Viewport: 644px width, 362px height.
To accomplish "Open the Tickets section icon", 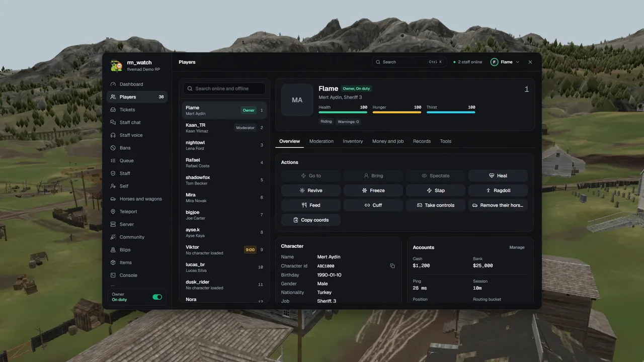I will 113,110.
